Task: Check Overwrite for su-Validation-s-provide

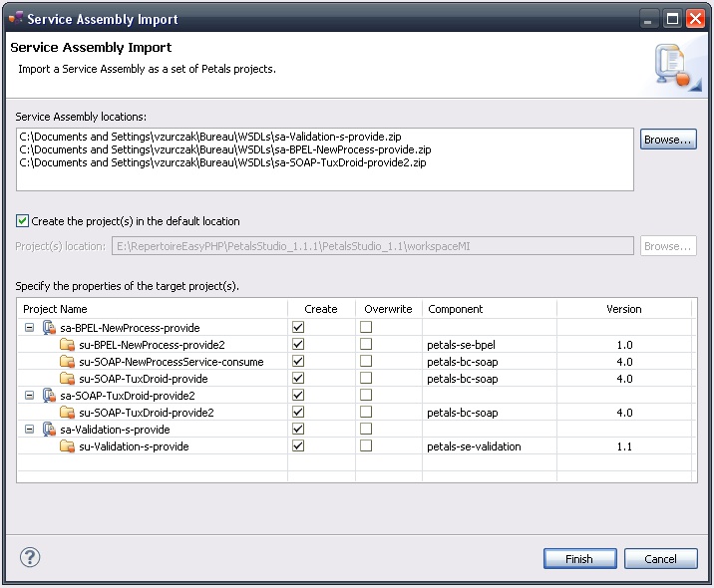Action: [x=366, y=446]
